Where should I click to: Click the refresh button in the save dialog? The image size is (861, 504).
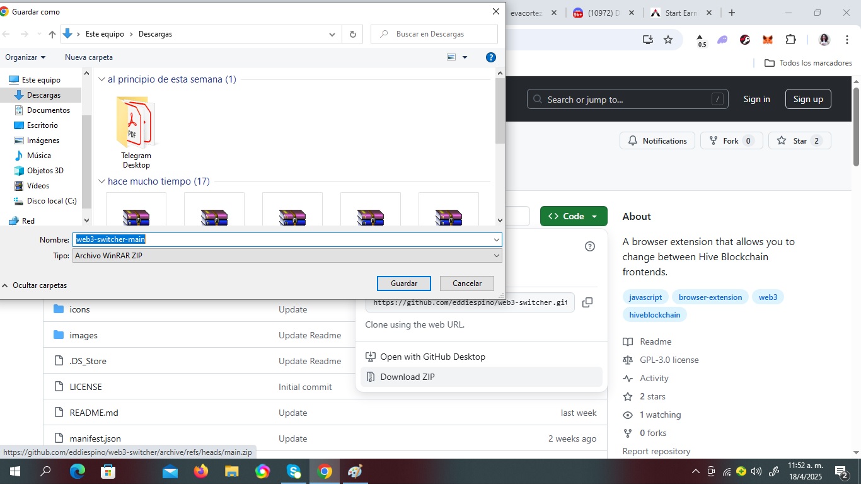352,34
